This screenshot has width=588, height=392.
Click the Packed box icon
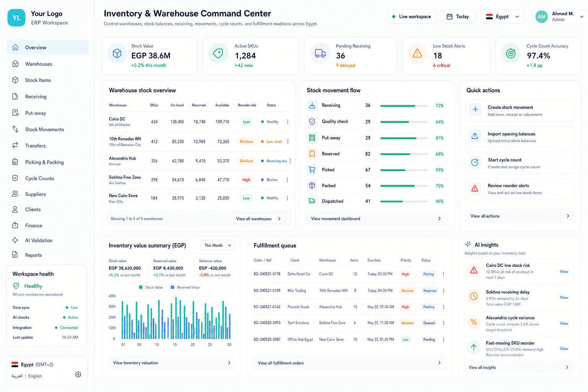click(x=312, y=186)
